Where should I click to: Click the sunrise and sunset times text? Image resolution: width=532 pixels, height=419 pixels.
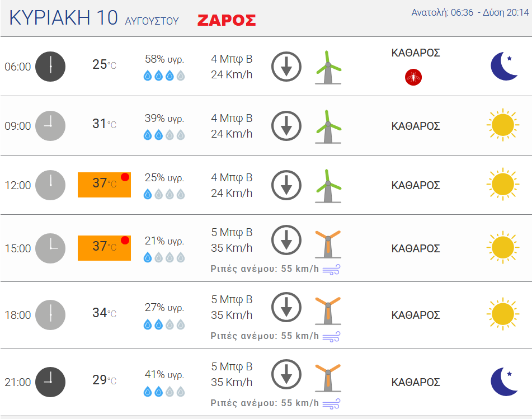470,12
